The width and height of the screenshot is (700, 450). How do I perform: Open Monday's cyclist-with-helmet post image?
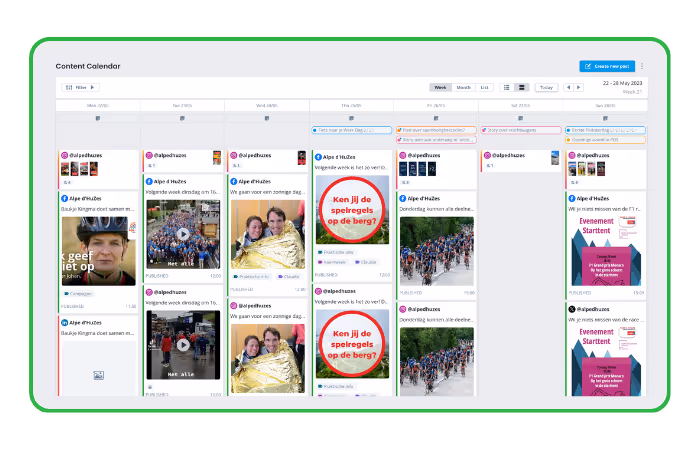[99, 251]
